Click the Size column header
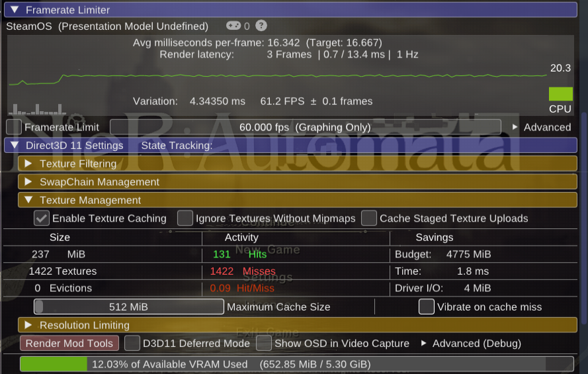 pyautogui.click(x=60, y=237)
